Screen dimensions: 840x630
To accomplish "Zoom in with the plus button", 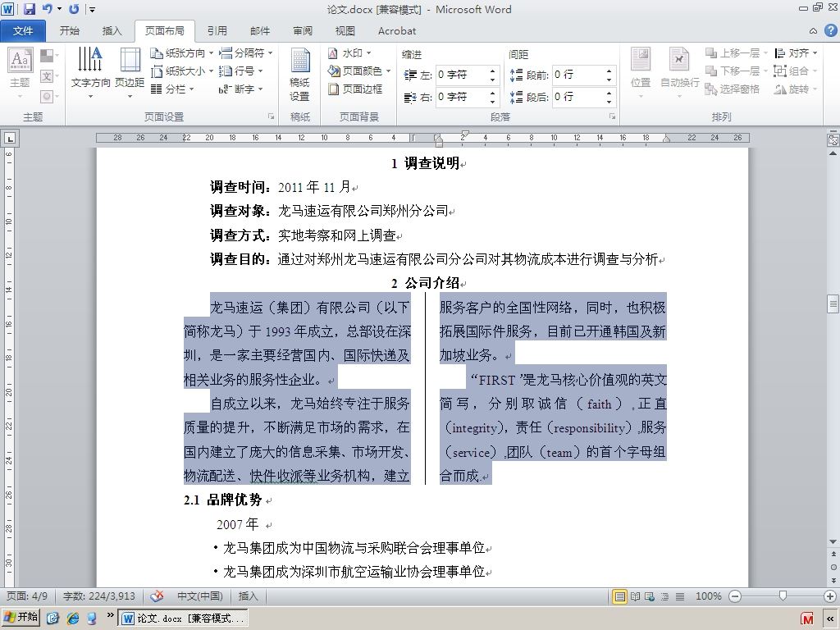I will point(830,596).
